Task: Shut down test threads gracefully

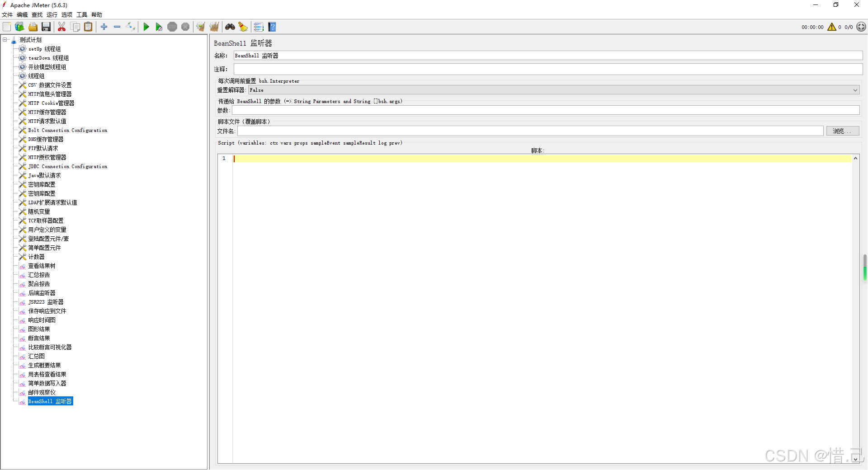Action: point(185,27)
